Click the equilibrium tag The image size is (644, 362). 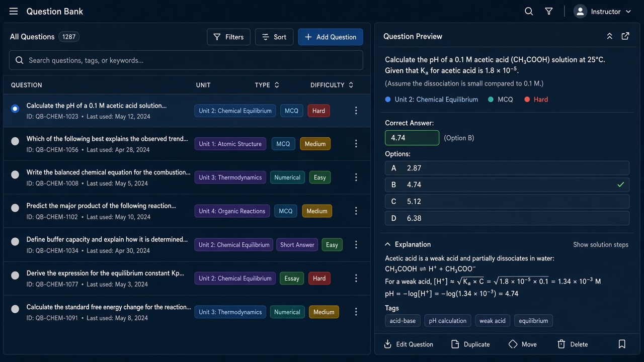tap(533, 321)
